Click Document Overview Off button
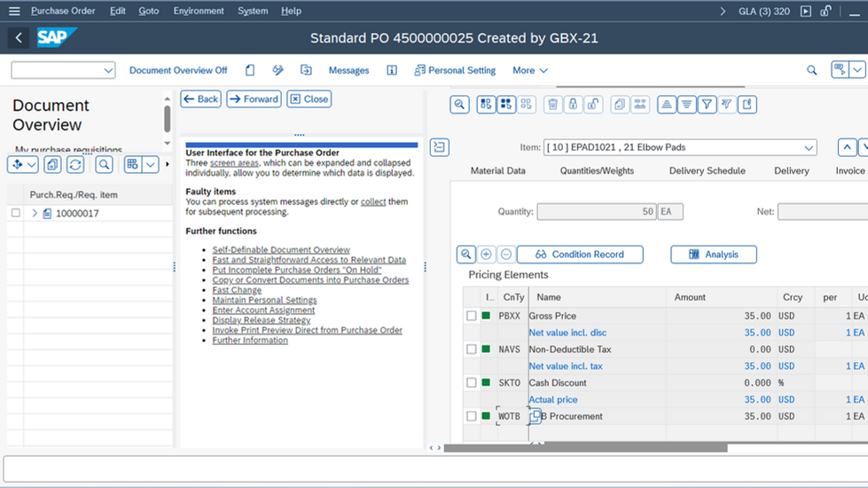Viewport: 868px width, 488px height. [x=178, y=70]
